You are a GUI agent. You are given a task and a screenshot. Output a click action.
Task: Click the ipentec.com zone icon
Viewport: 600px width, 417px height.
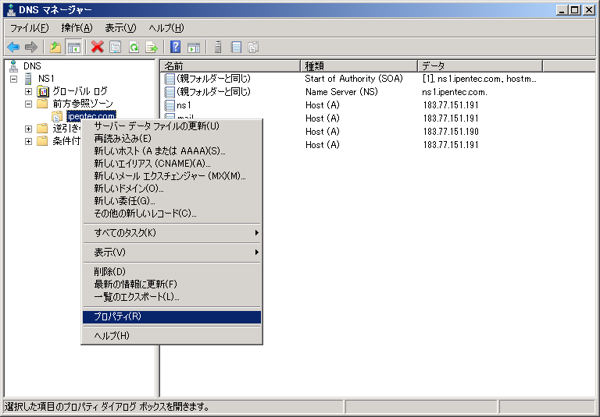(x=57, y=116)
